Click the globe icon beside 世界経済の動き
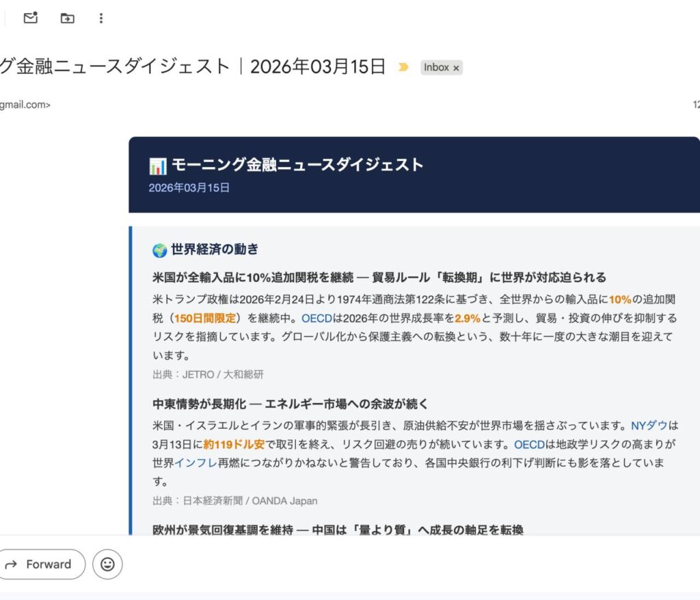 point(159,250)
